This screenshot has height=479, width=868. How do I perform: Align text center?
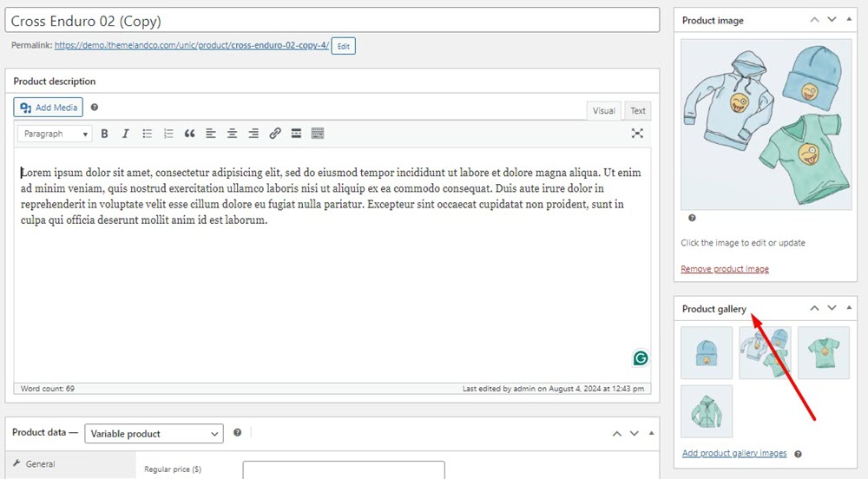coord(232,134)
